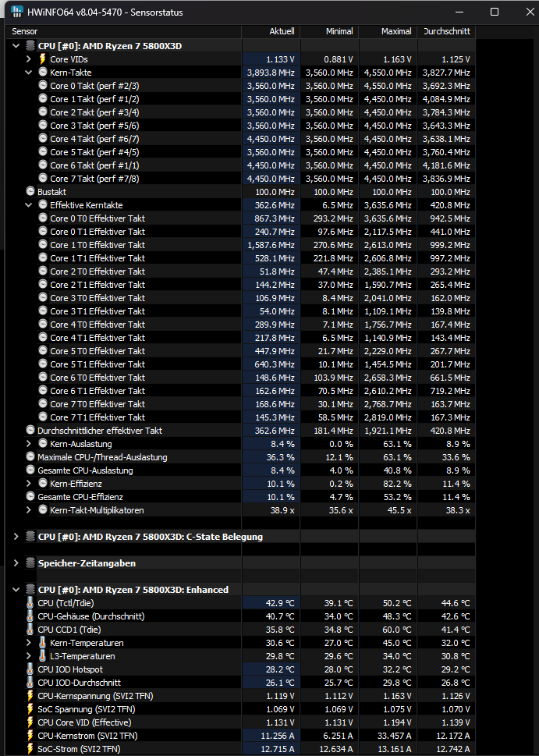Click the icon beside Gesamte CPU-Effizienz

30,496
